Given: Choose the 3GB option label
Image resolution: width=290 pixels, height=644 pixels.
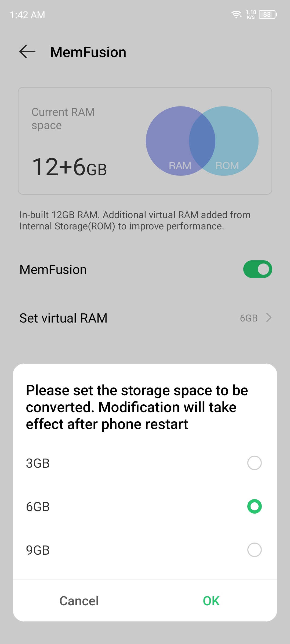Looking at the screenshot, I should click(38, 463).
